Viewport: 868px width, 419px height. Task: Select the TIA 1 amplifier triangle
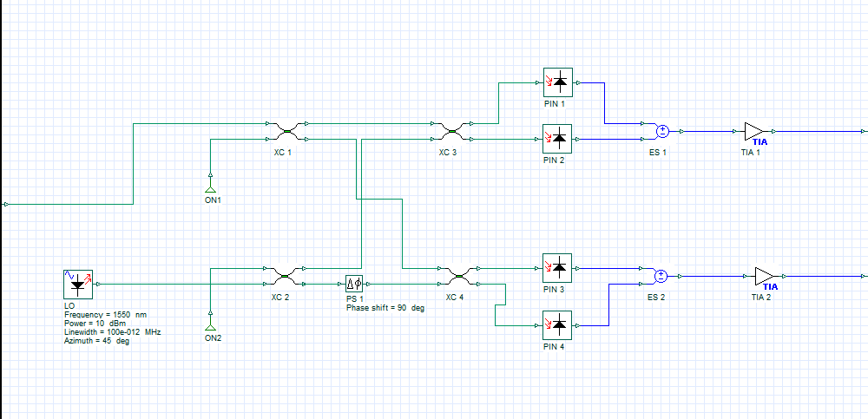click(x=753, y=132)
